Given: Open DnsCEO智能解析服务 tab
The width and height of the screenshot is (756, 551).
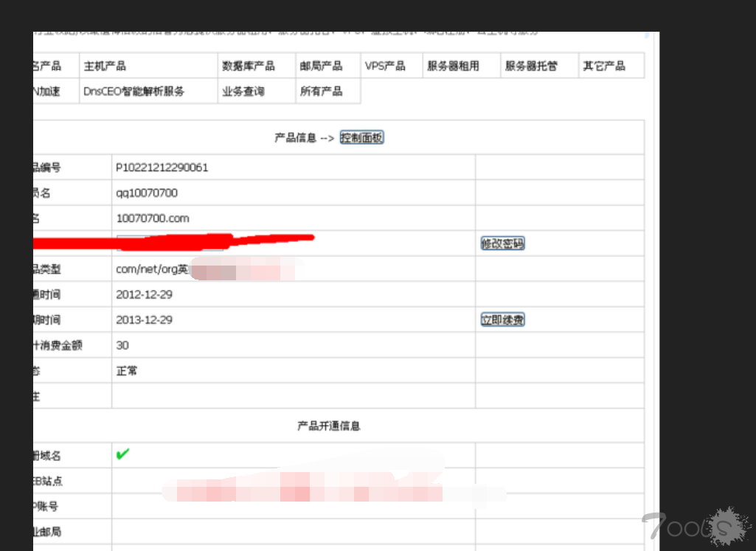Looking at the screenshot, I should [133, 91].
